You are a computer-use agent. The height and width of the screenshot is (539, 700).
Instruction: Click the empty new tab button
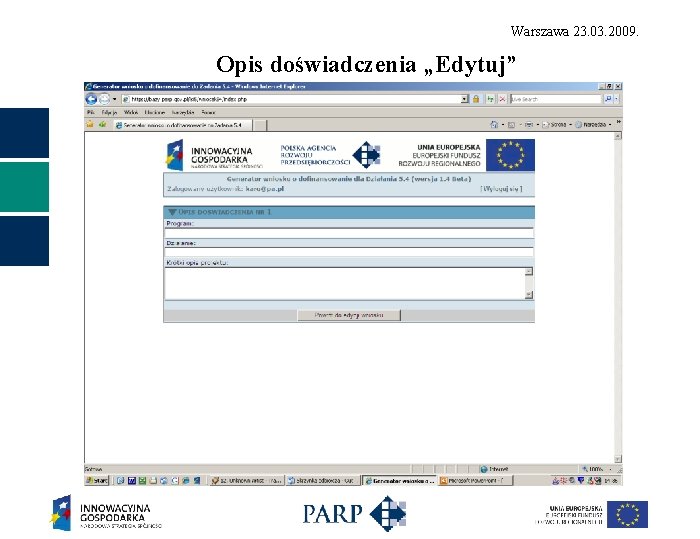coord(260,125)
